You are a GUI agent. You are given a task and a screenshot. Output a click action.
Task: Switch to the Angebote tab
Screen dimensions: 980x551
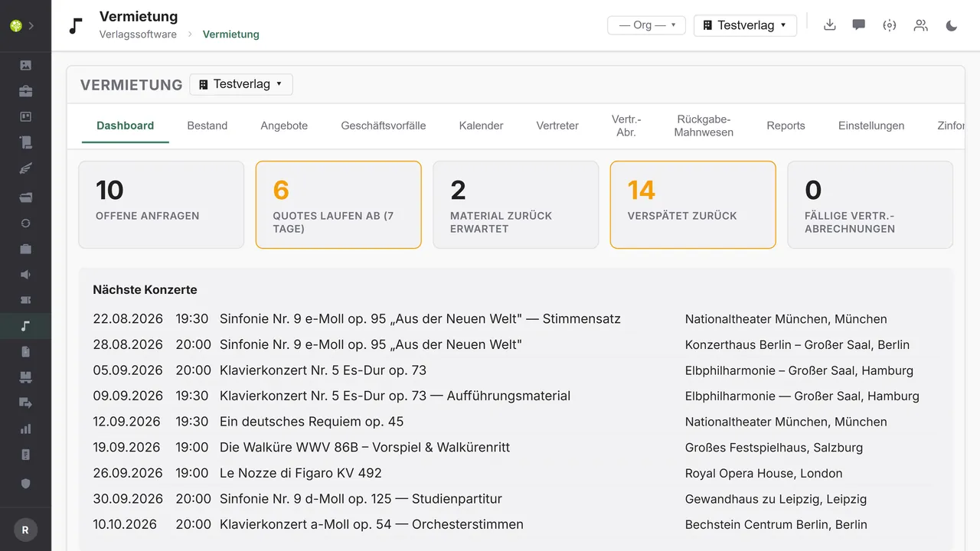click(x=284, y=126)
